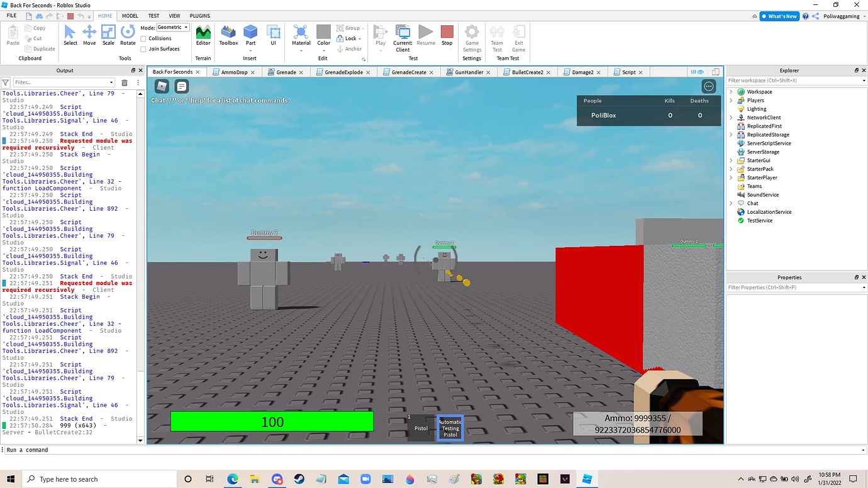The height and width of the screenshot is (488, 868).
Task: Open the part Color picker
Action: (323, 35)
